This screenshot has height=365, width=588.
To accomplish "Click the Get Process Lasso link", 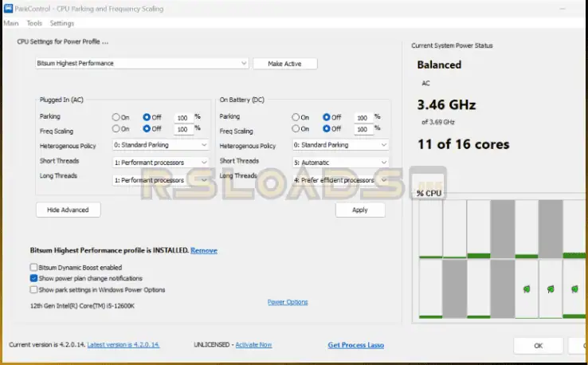I will coord(356,345).
